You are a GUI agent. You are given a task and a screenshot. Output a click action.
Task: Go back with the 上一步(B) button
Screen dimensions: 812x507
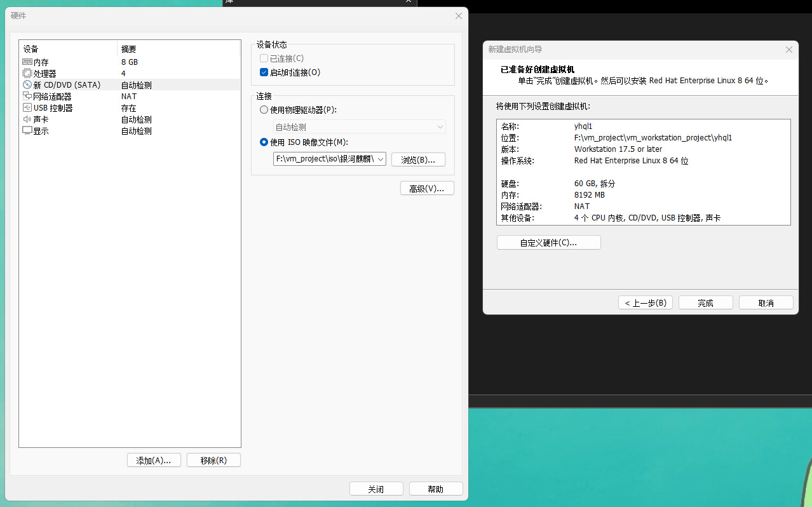click(645, 303)
